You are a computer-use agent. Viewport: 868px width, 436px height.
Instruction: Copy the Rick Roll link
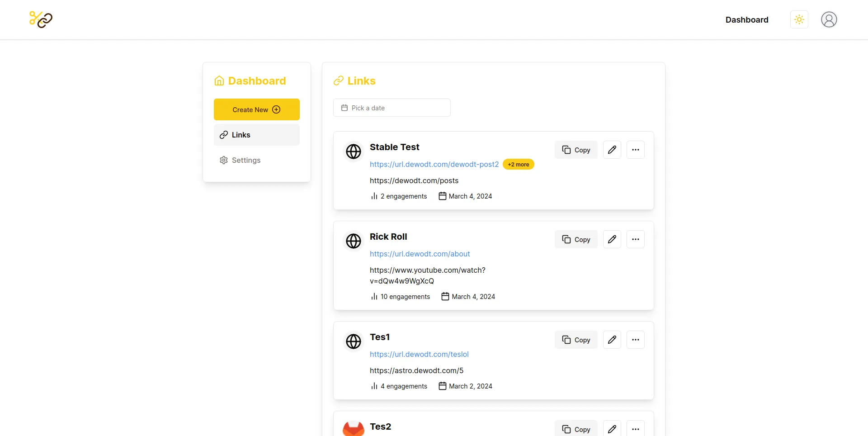point(576,239)
